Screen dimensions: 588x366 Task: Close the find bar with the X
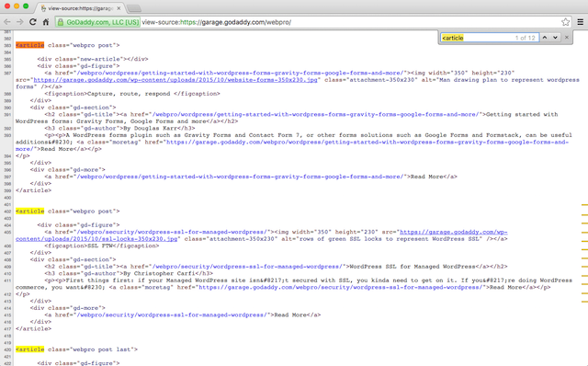coord(567,38)
